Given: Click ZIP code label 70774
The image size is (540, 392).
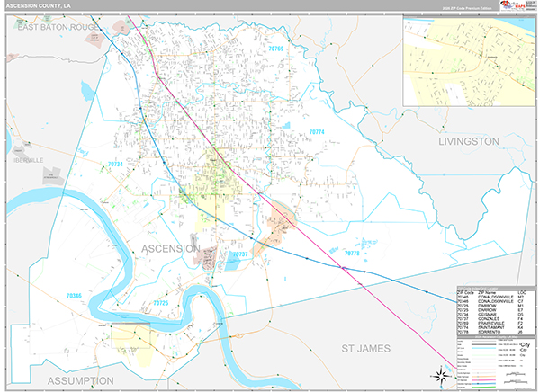Looking at the screenshot, I should click(317, 132).
